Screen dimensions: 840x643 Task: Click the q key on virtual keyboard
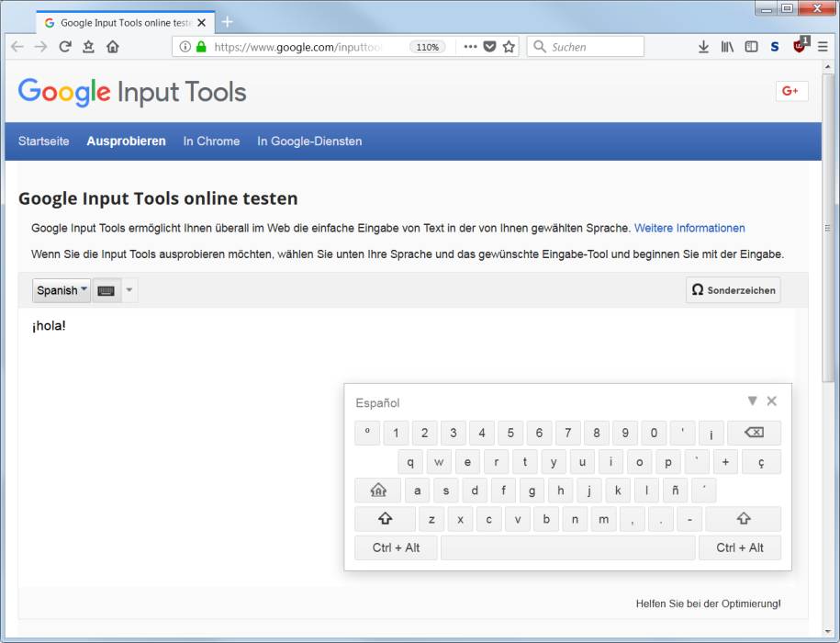coord(410,461)
